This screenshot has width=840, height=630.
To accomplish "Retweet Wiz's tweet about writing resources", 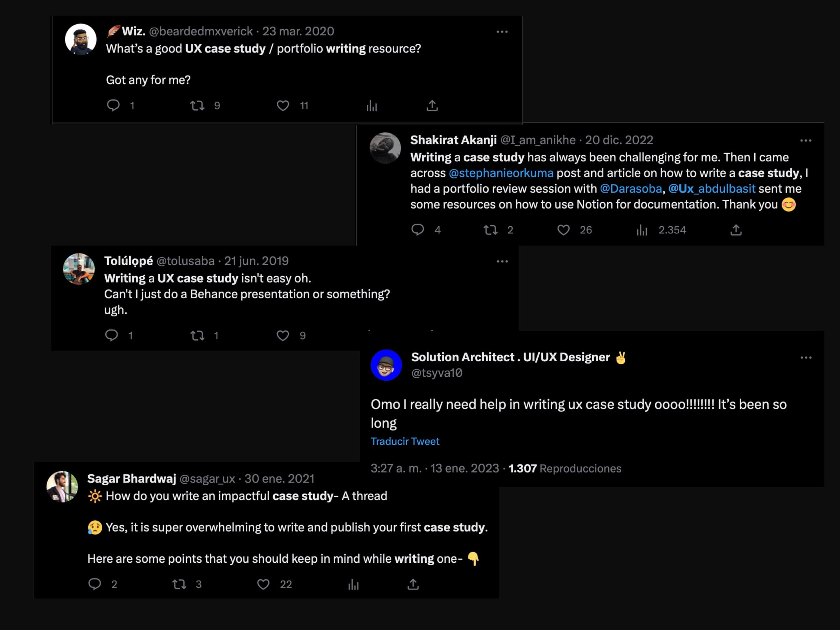I will (197, 105).
